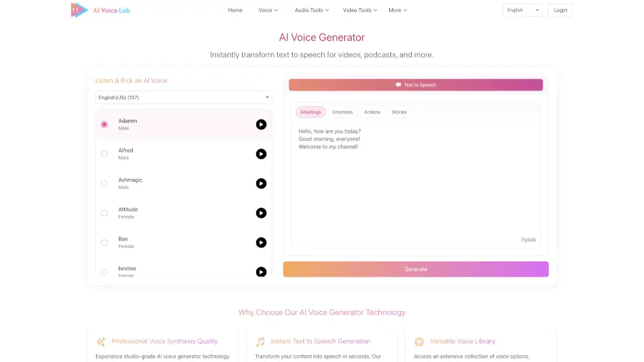Click the Instant Text to Speech Generation heading
The height and width of the screenshot is (362, 644).
coord(321,341)
